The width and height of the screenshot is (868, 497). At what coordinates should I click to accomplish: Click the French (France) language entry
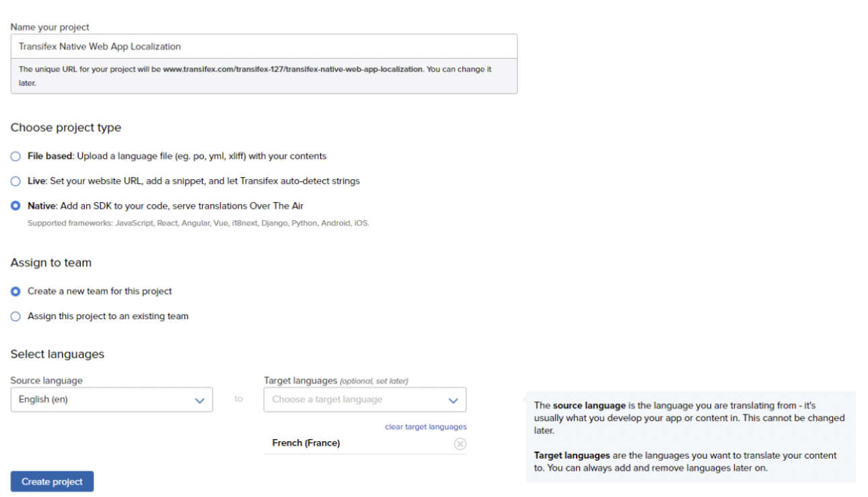pos(306,443)
